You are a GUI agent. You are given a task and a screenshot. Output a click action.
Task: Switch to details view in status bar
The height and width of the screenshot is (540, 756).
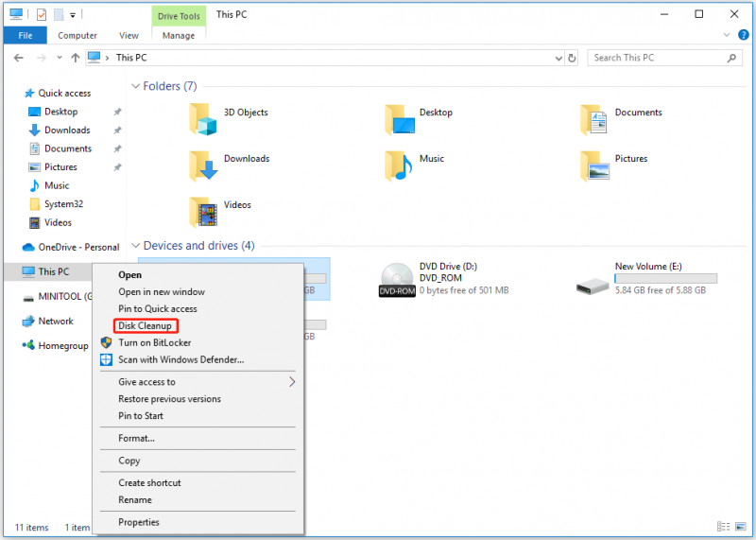pos(723,527)
